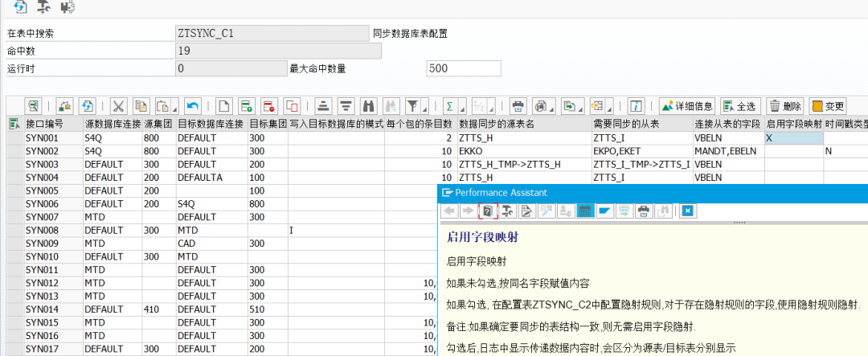The image size is (868, 356).
Task: Click the DEFAULTA cell in SYN004 row
Action: click(211, 177)
